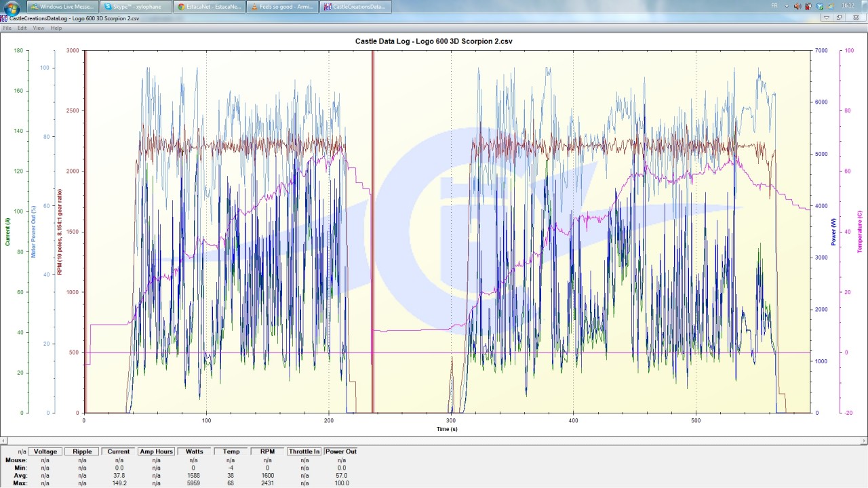868x488 pixels.
Task: Click the network tray icon
Action: [x=831, y=6]
